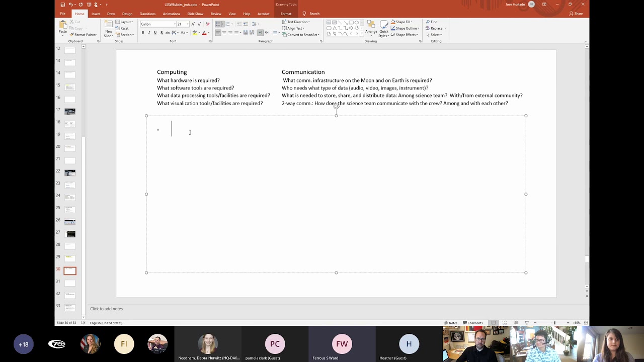Expand the Shape Fill dropdown
Image resolution: width=644 pixels, height=362 pixels.
[x=404, y=22]
